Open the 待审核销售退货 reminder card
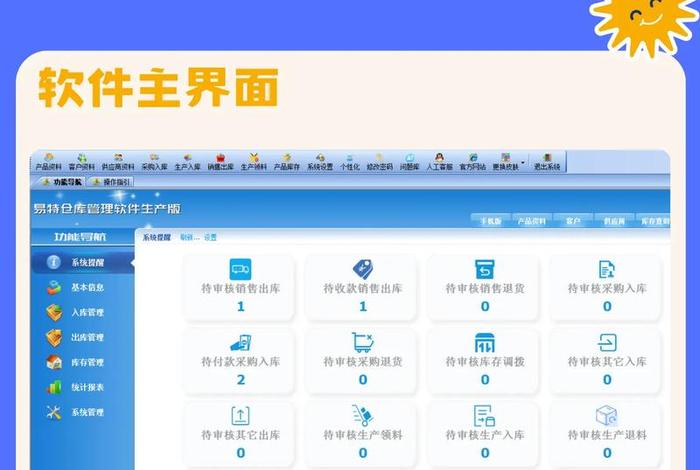 (485, 287)
